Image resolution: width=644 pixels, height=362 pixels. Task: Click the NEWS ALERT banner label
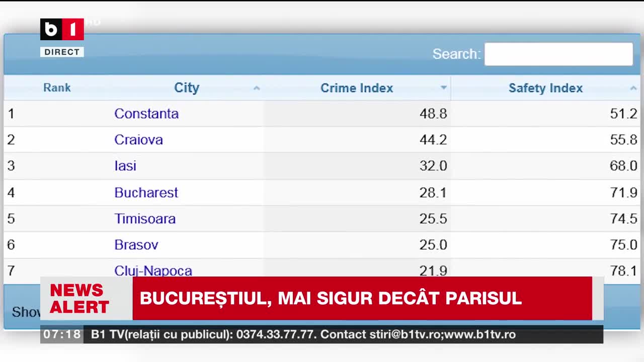point(79,298)
